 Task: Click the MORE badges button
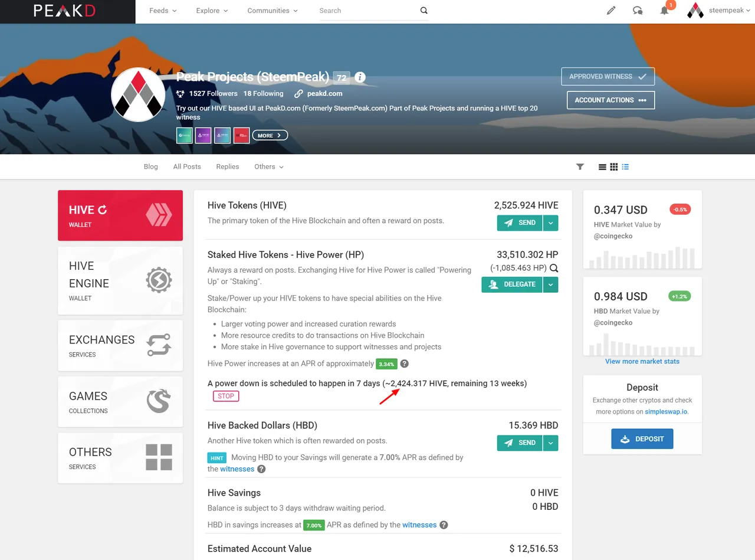click(x=270, y=136)
